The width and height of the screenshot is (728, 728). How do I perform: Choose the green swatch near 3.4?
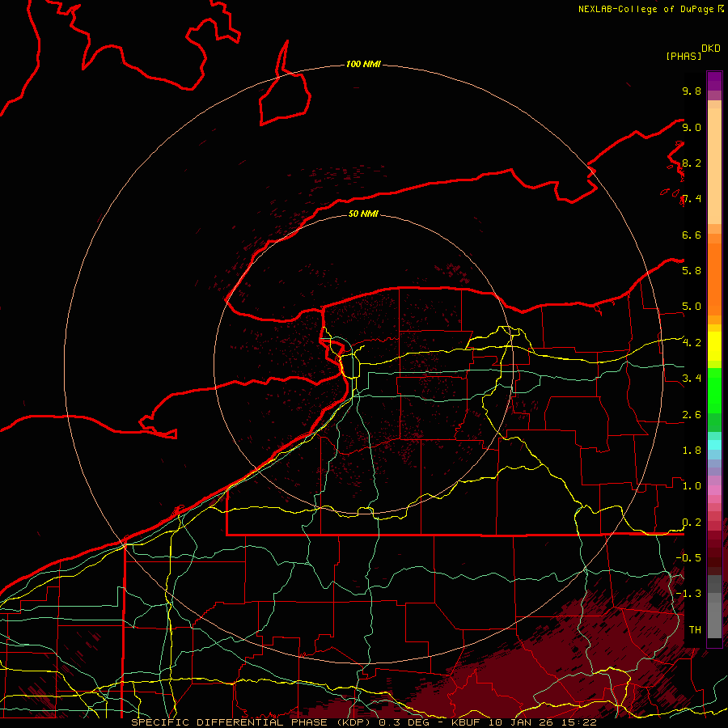(714, 380)
